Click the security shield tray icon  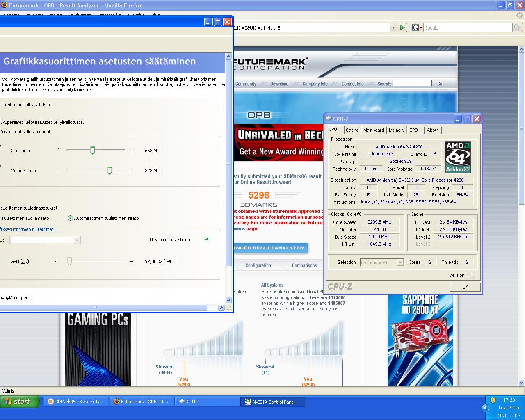pos(493,400)
